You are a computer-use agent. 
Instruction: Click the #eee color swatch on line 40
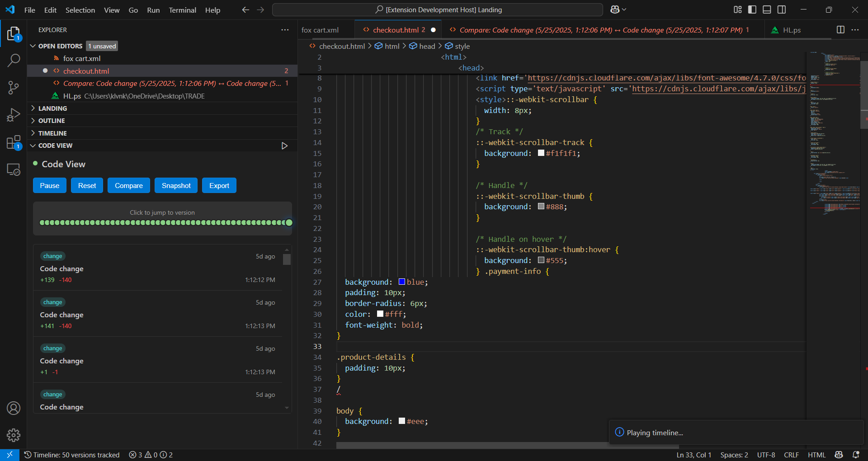(402, 421)
